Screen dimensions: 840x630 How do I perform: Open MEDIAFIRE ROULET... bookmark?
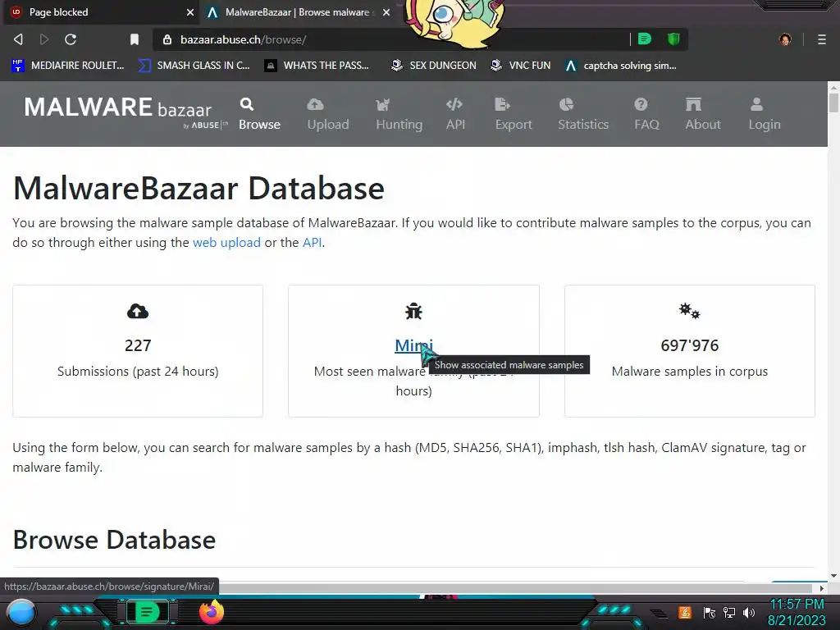pyautogui.click(x=67, y=66)
